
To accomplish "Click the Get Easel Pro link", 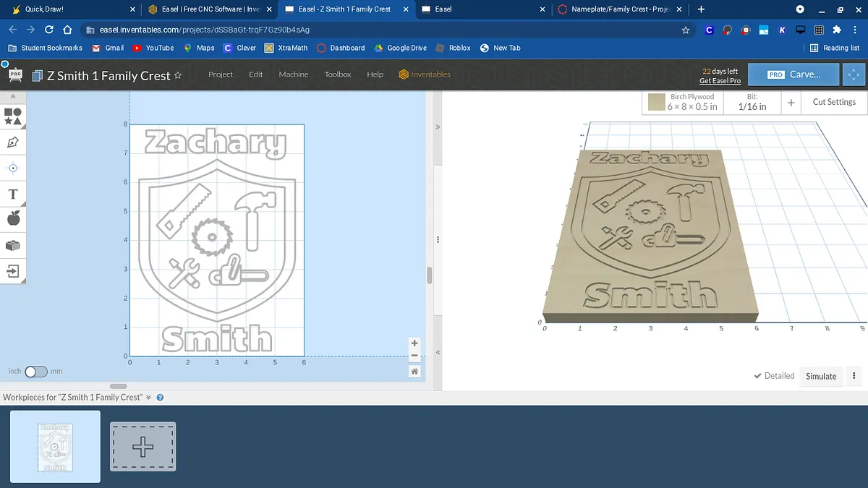I will point(720,81).
